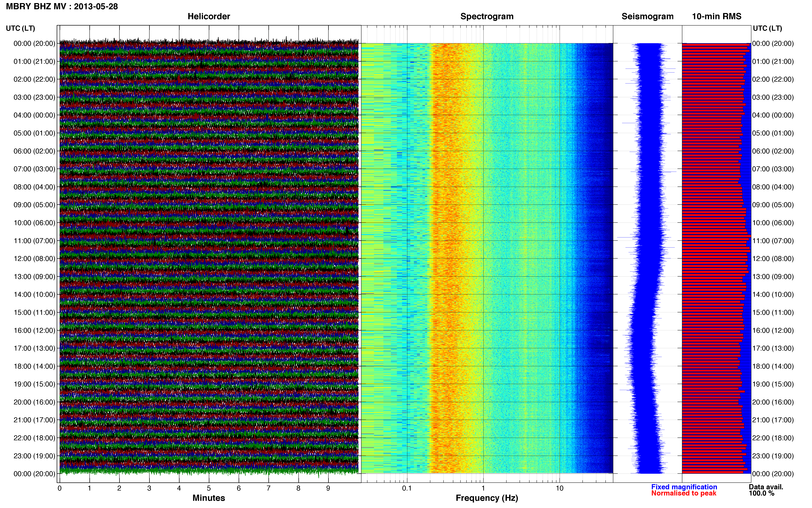Select the "10-min RMS" panel heading
Image resolution: width=812 pixels, height=508 pixels.
pos(717,16)
